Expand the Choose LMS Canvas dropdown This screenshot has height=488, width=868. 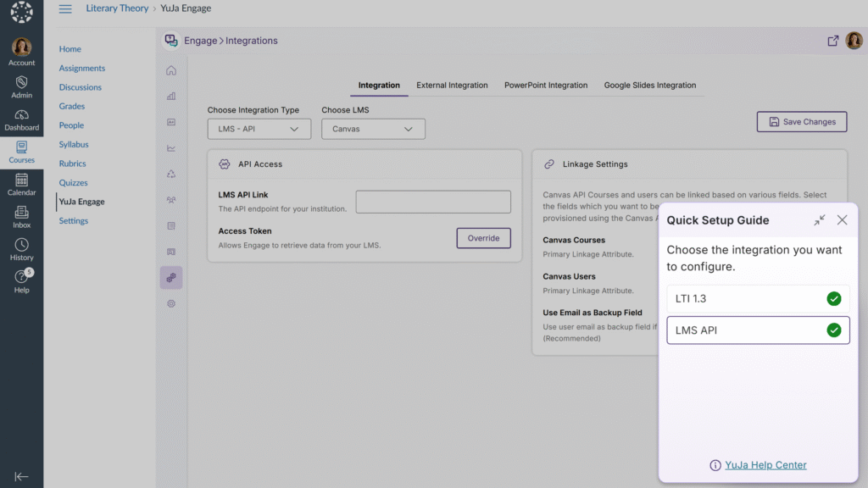[x=373, y=129]
